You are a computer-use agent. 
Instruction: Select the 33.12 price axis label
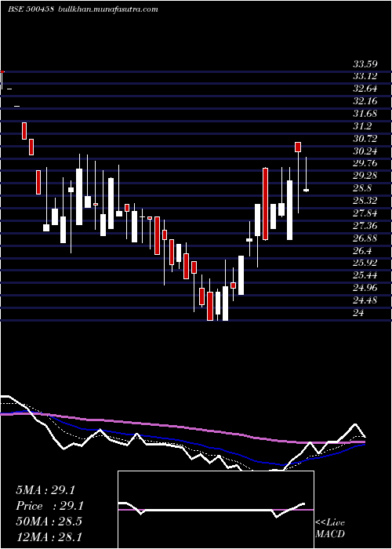365,76
